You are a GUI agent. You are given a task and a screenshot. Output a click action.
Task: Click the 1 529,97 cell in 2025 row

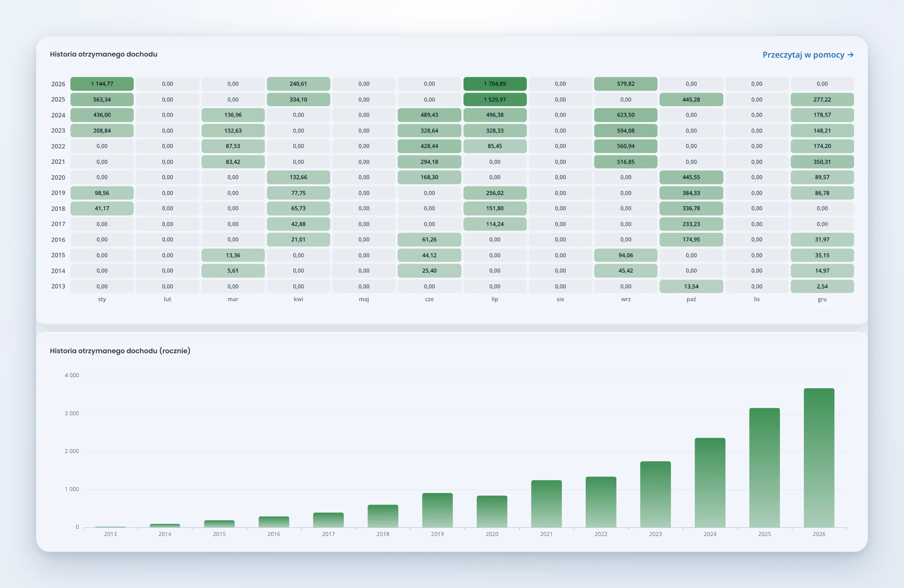point(495,99)
